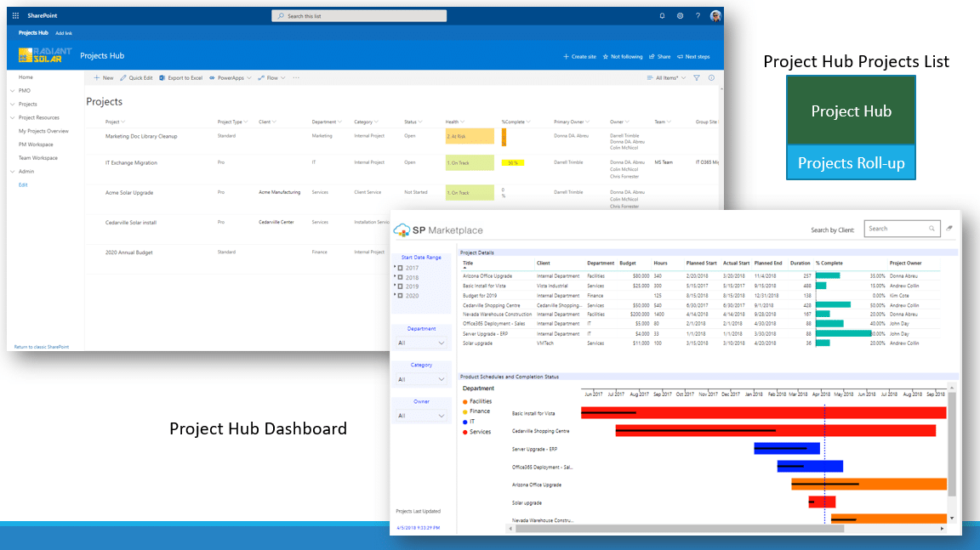Image resolution: width=980 pixels, height=550 pixels.
Task: Expand the Project Resources navigation section
Action: pos(13,117)
